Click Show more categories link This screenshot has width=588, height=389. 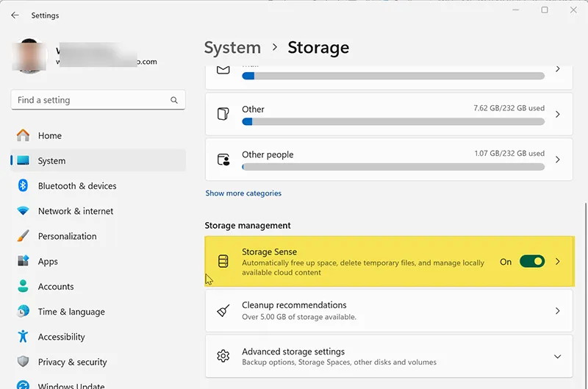click(x=243, y=193)
